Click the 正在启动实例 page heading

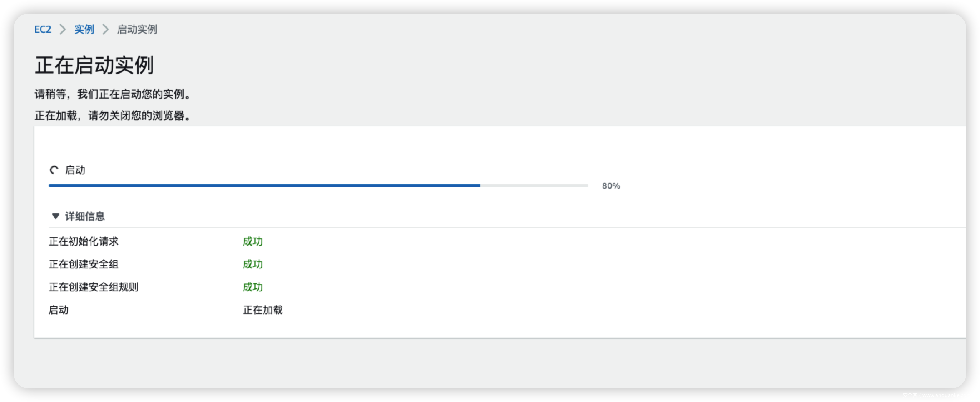pyautogui.click(x=94, y=65)
